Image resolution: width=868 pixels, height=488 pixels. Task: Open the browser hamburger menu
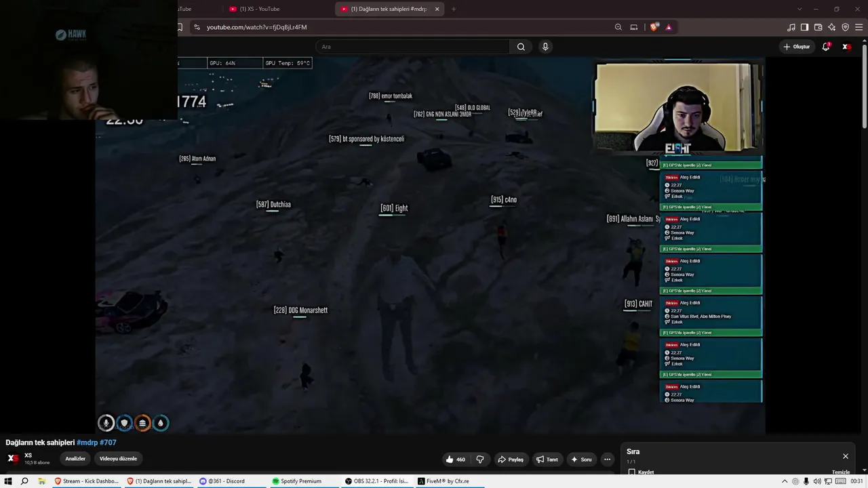click(859, 27)
